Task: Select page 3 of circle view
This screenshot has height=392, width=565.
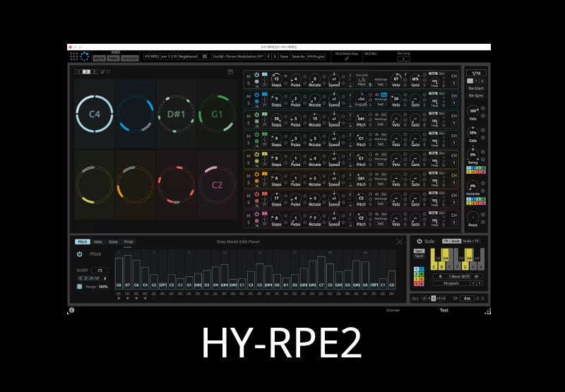Action: coord(94,72)
